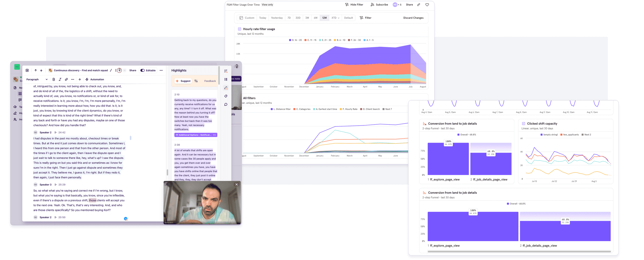
Task: Insert link using the chain icon
Action: coord(66,79)
